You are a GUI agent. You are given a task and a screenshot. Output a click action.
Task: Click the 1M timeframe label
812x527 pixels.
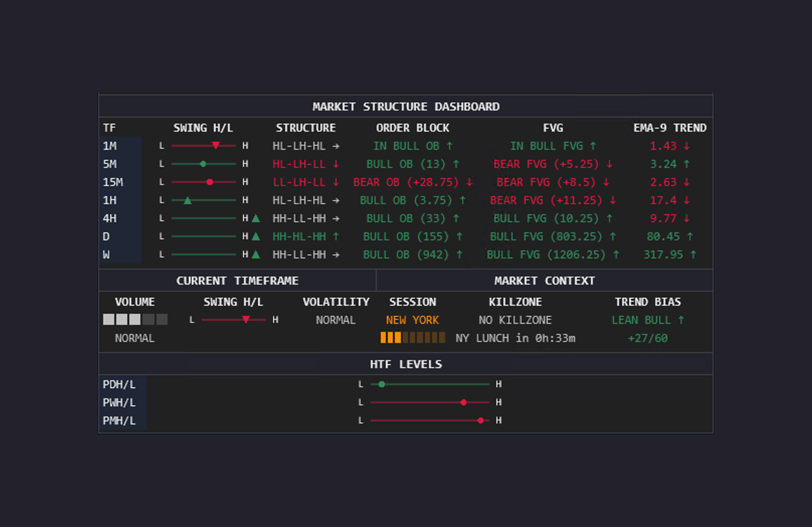110,146
